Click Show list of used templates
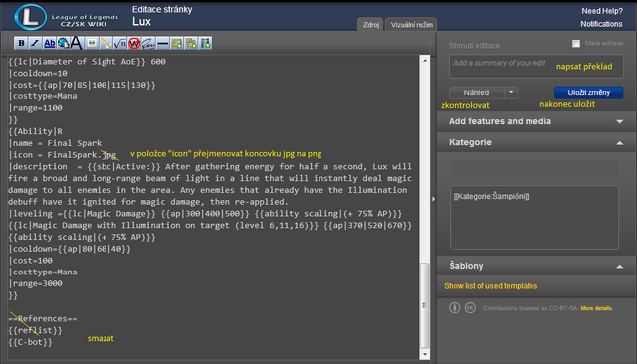Screen dimensions: 637x364 491,286
